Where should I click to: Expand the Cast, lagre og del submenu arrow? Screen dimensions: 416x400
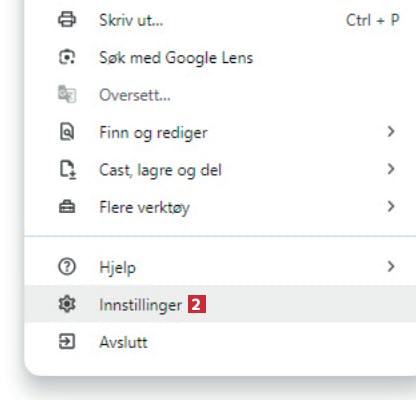(x=391, y=169)
